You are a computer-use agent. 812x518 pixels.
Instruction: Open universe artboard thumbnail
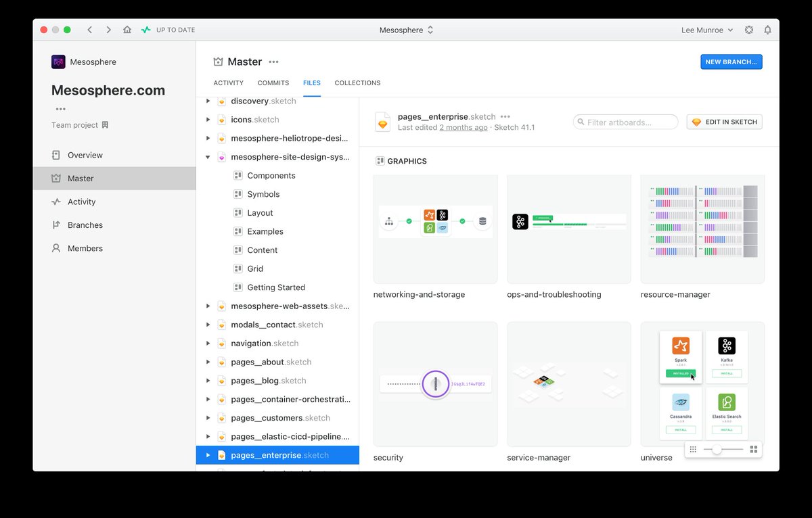click(x=702, y=384)
